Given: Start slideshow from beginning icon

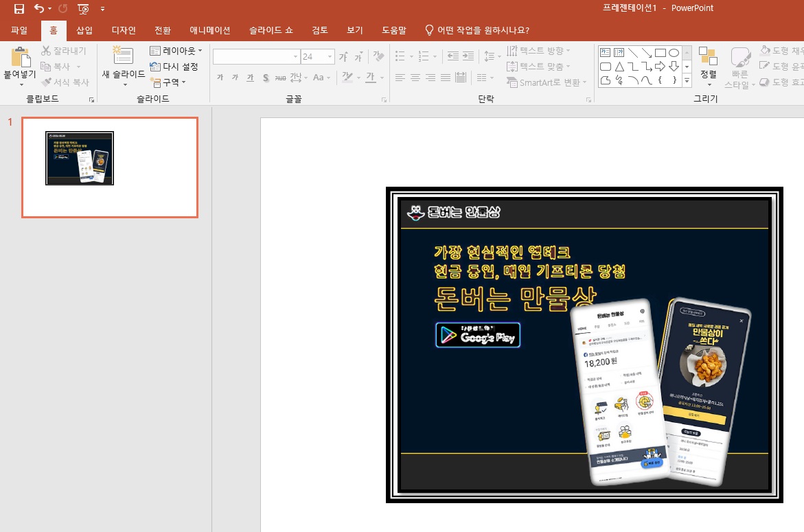Looking at the screenshot, I should (x=83, y=9).
